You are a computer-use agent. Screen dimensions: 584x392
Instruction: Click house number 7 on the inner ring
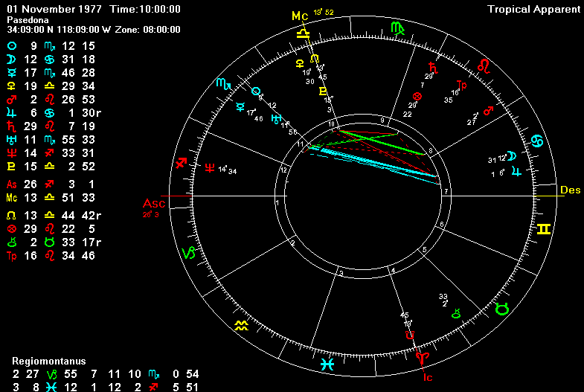tap(446, 193)
